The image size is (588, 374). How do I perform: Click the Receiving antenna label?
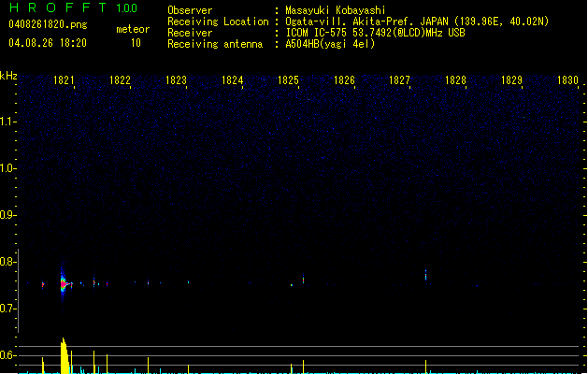[215, 44]
